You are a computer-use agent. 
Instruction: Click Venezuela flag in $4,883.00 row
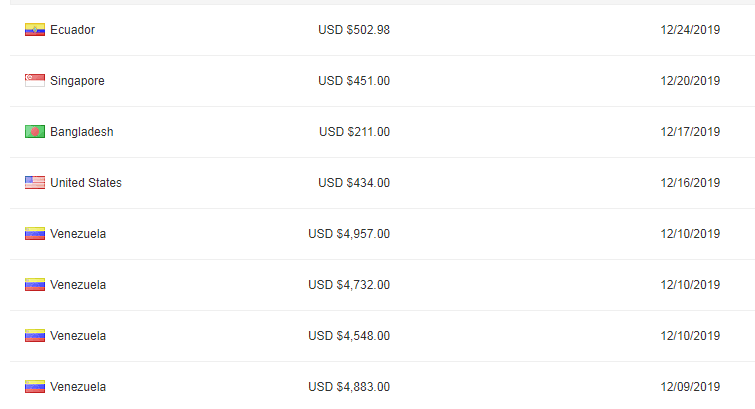[x=35, y=387]
